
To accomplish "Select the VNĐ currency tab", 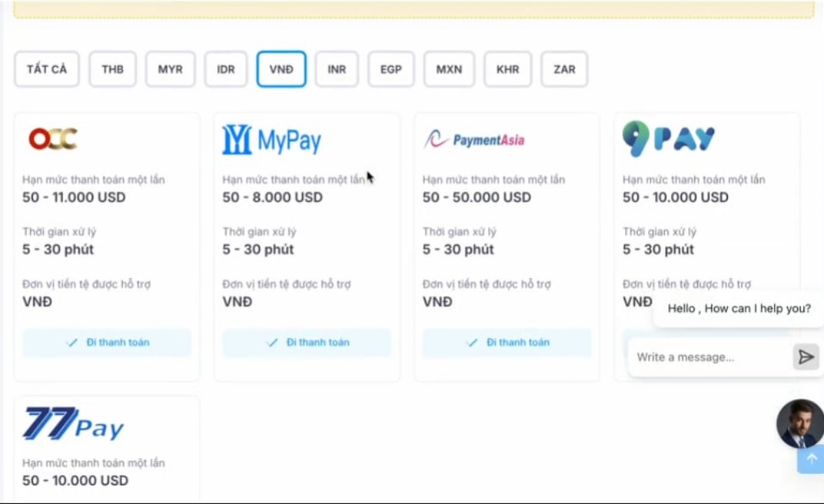I will (x=282, y=69).
